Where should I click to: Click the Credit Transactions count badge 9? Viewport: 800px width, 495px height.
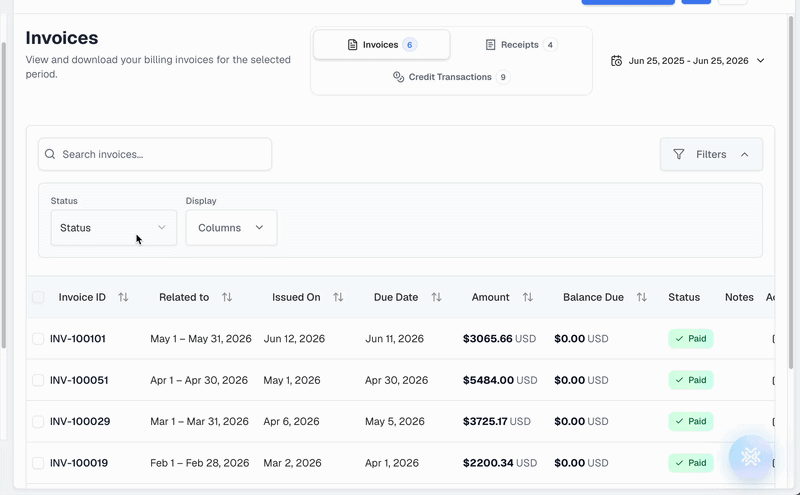click(x=503, y=77)
